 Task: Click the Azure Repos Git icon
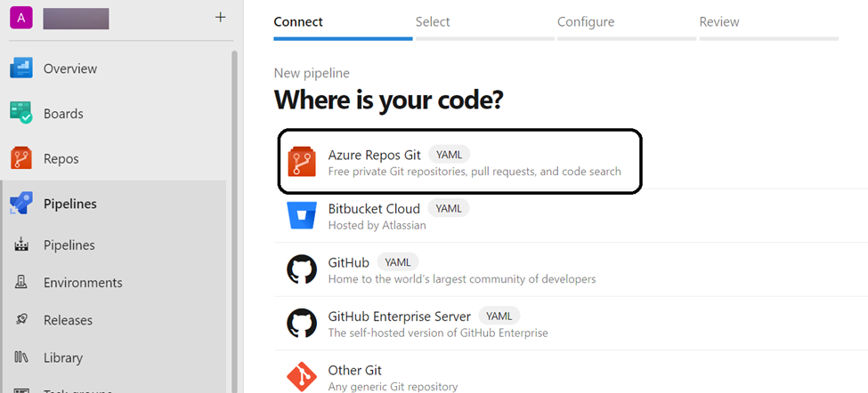tap(302, 162)
